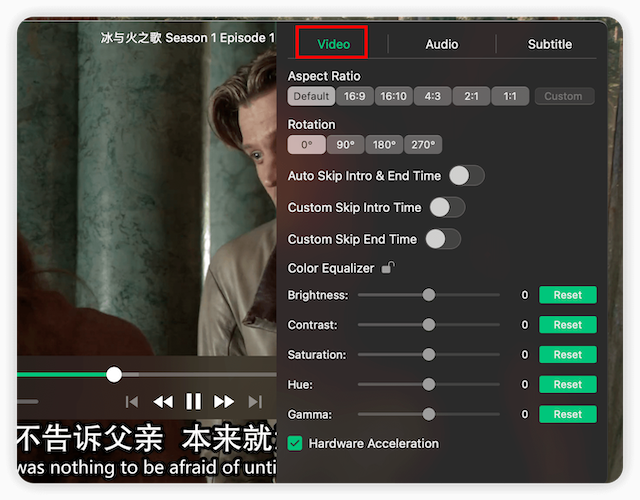640x500 pixels.
Task: Turn on Custom Skip End Time
Action: pos(443,239)
